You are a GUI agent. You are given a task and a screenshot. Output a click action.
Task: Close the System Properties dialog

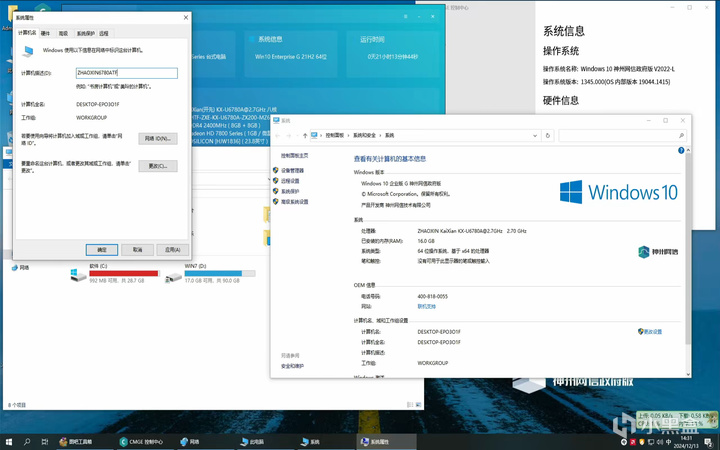186,17
